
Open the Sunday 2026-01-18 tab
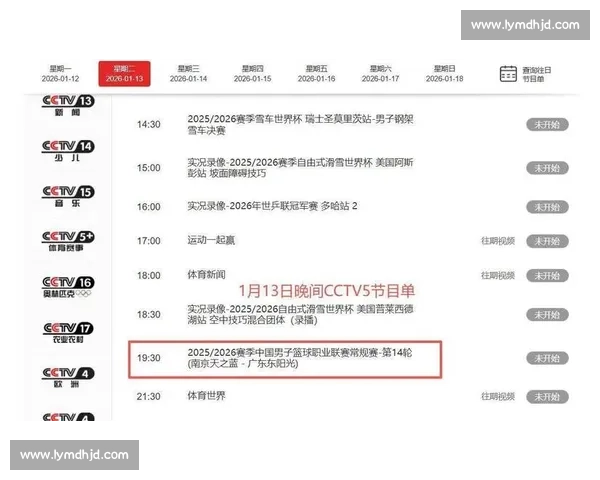pyautogui.click(x=444, y=73)
